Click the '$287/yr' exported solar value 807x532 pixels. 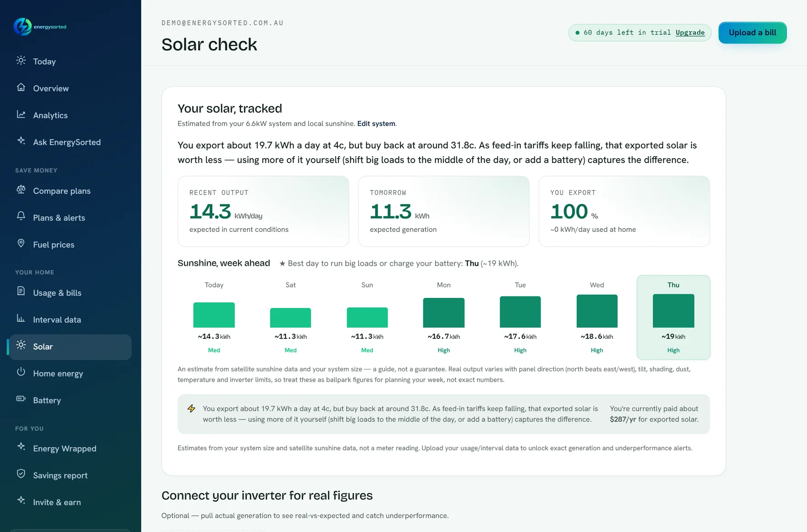tap(623, 419)
